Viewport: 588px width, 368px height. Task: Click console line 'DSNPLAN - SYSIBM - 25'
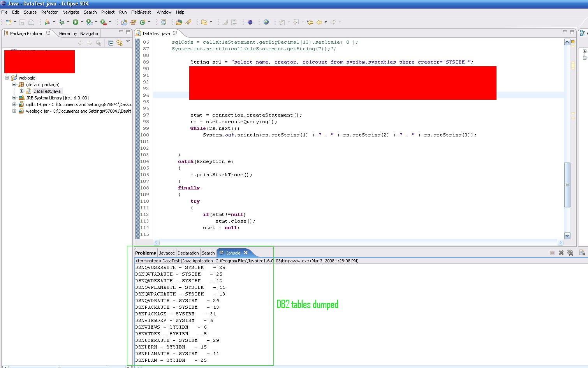(171, 360)
